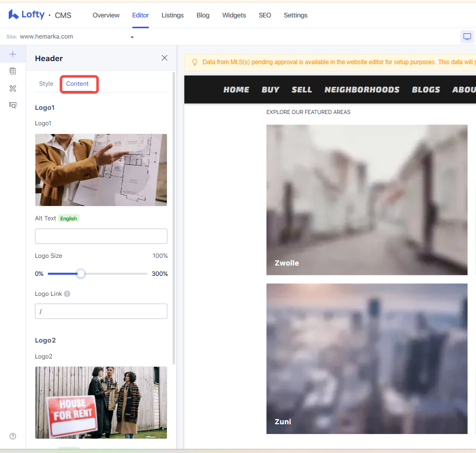The width and height of the screenshot is (476, 453).
Task: Click the Logo1 blueprint image thumbnail
Action: [101, 170]
